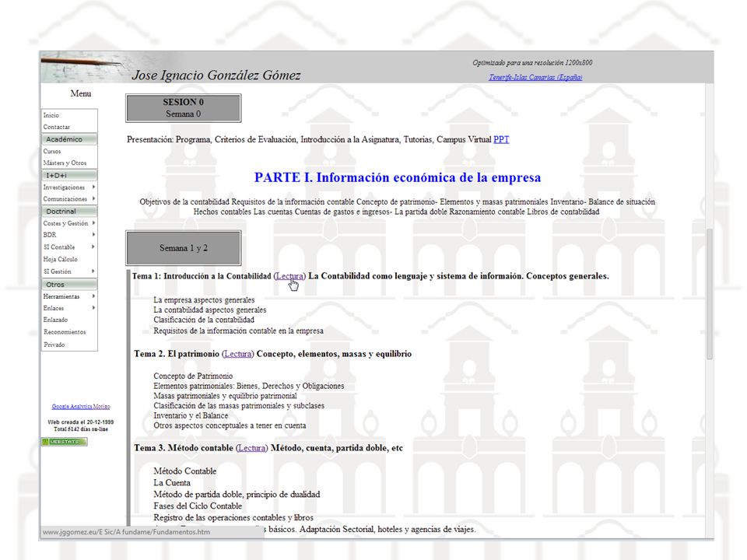Image resolution: width=747 pixels, height=560 pixels.
Task: Click 'Elementos patrimoniales: Bienes, Derechos y Obligaciones'
Action: [249, 387]
